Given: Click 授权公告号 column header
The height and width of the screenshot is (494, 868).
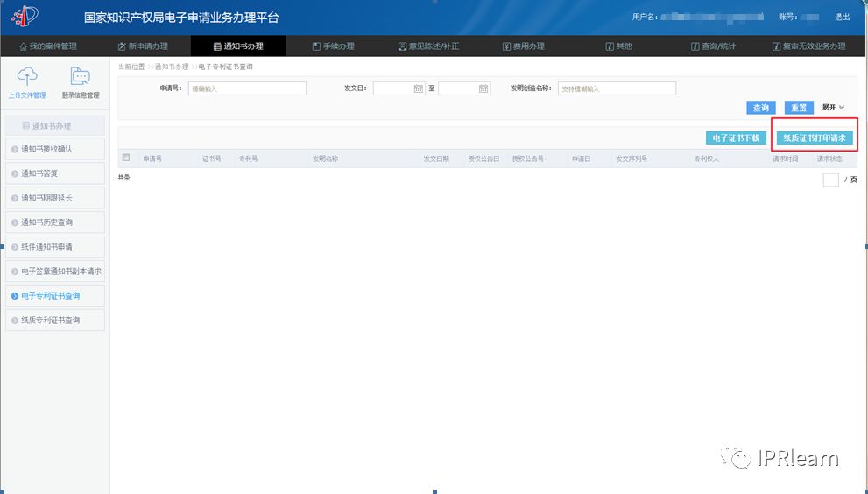Looking at the screenshot, I should (527, 159).
